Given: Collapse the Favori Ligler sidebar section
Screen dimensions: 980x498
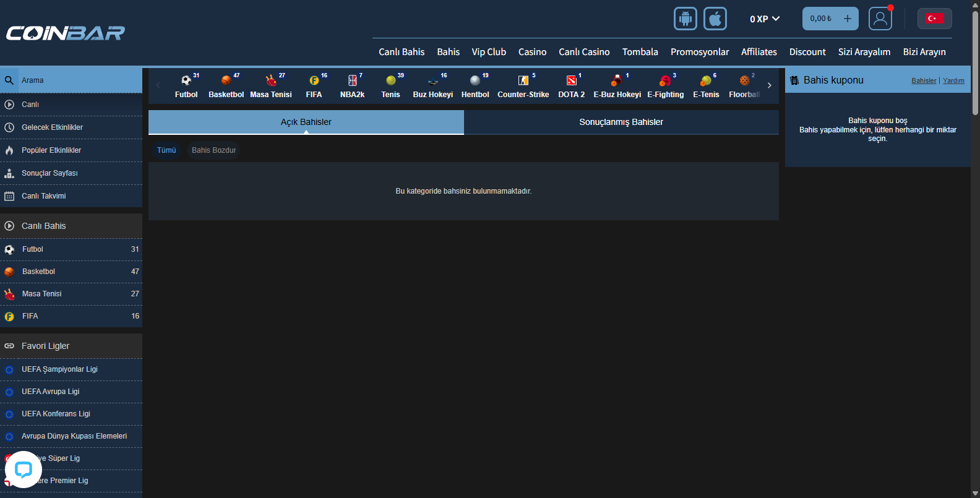Looking at the screenshot, I should coord(71,346).
